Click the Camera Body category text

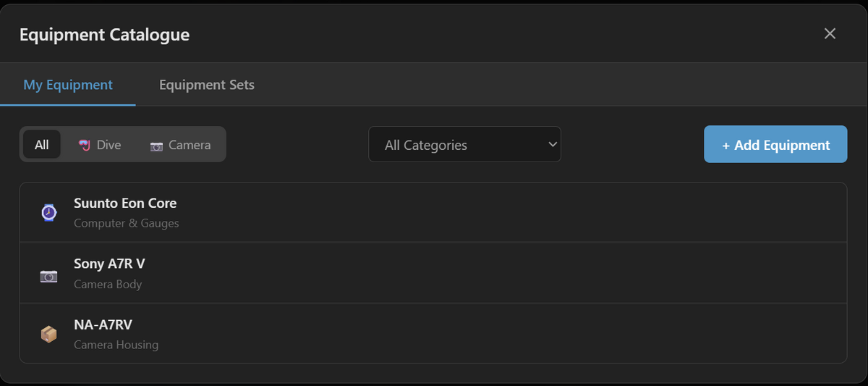[108, 284]
